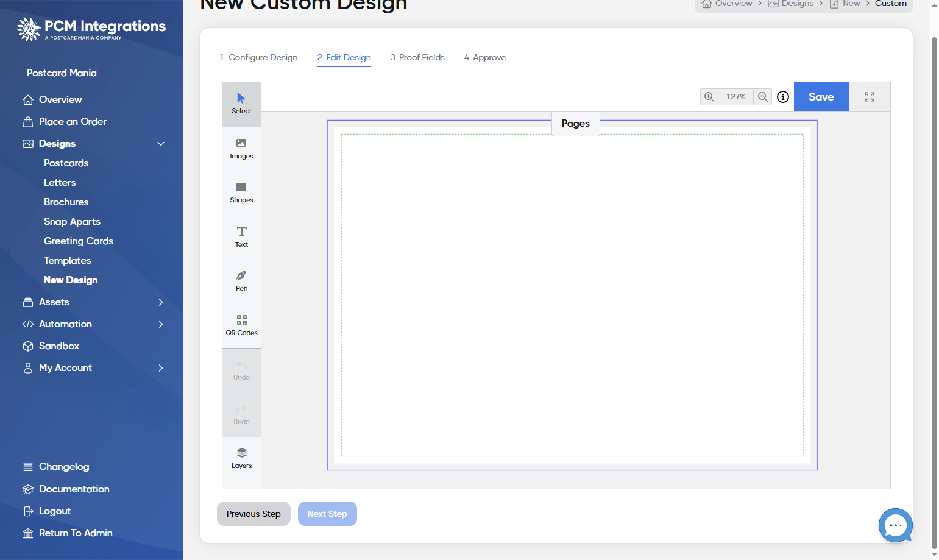
Task: Click the 127% zoom level field
Action: point(736,97)
